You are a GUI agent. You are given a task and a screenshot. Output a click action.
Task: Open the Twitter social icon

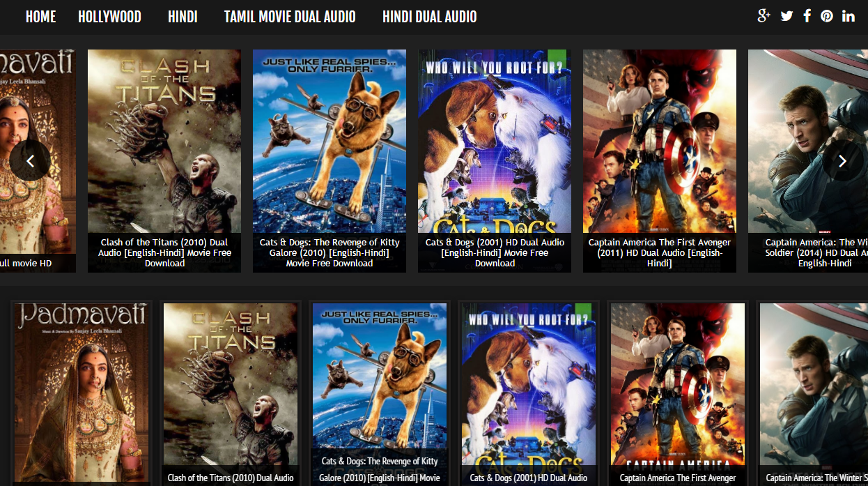(786, 16)
